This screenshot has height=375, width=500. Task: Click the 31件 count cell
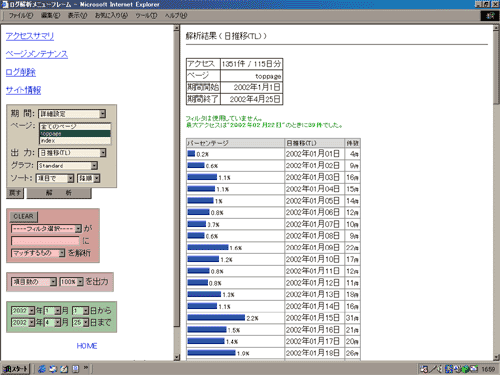(352, 318)
